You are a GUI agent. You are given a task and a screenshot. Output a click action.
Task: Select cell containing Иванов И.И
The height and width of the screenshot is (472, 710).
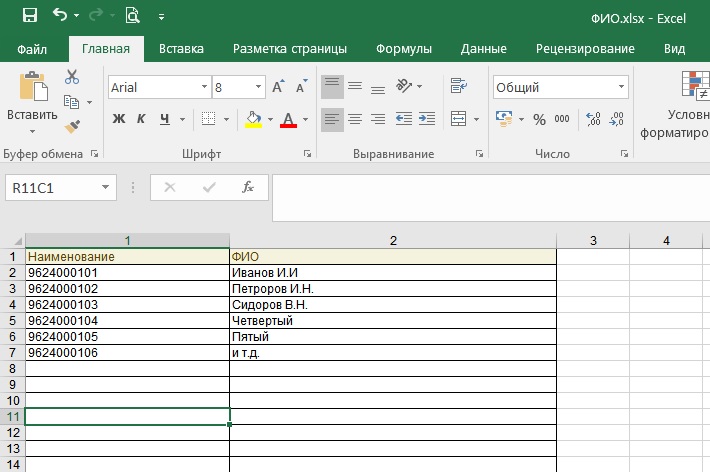[x=393, y=273]
